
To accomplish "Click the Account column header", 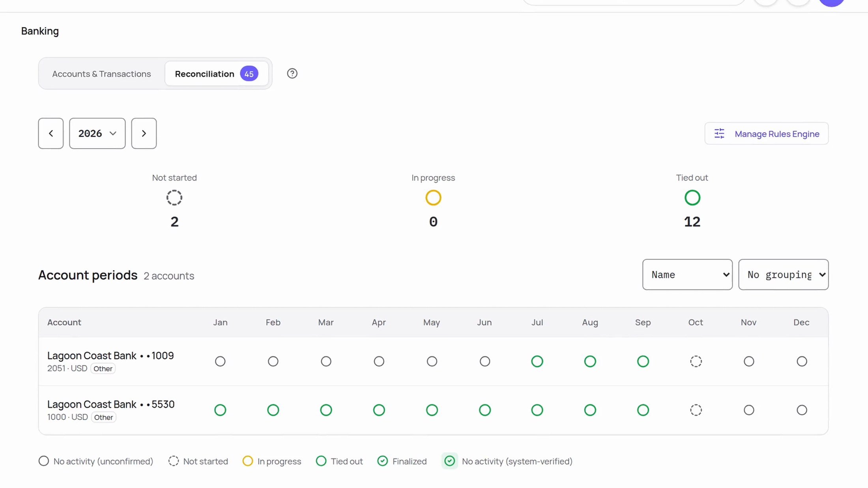I will tap(64, 322).
